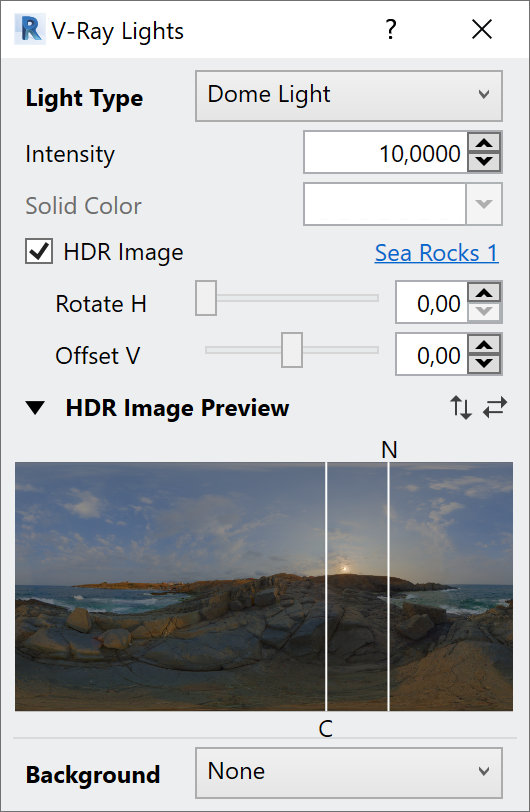The image size is (530, 812).
Task: Click the Intensity value field
Action: click(x=385, y=152)
